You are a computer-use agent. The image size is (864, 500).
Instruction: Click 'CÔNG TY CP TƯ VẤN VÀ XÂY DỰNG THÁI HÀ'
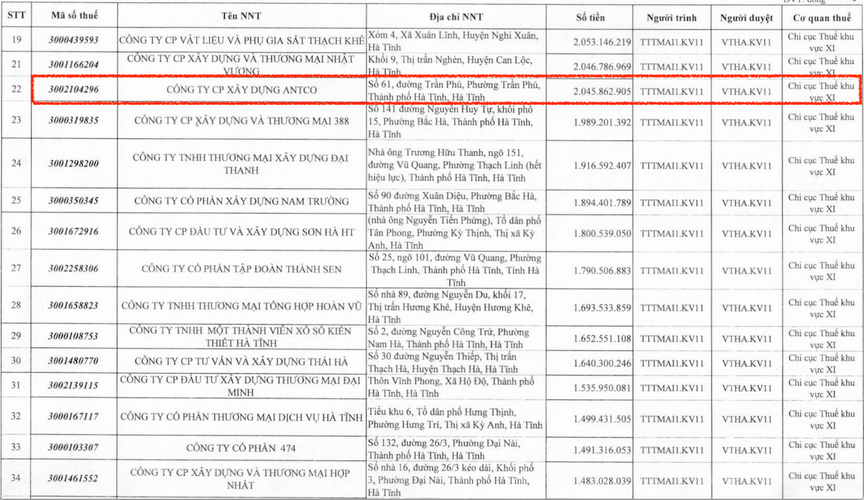pyautogui.click(x=241, y=362)
